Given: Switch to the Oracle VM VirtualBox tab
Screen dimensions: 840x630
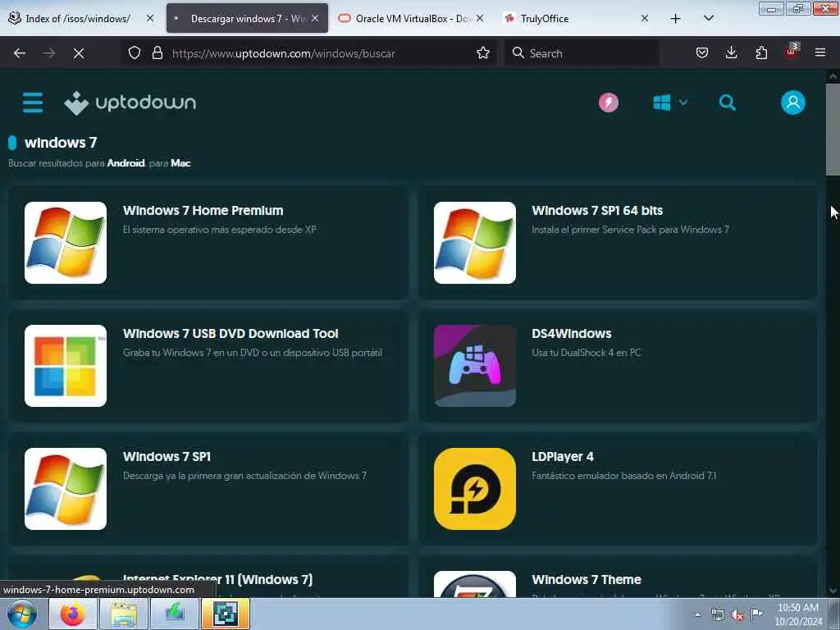Looking at the screenshot, I should pyautogui.click(x=412, y=19).
